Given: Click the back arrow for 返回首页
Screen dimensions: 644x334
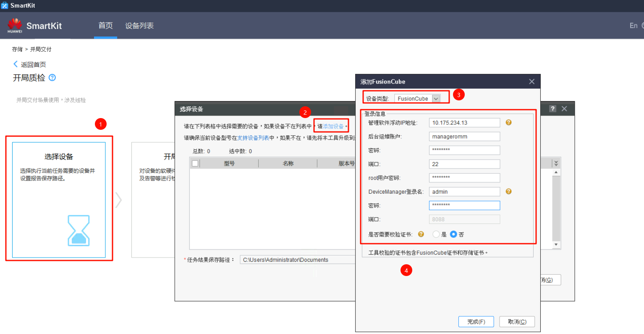Looking at the screenshot, I should pyautogui.click(x=16, y=64).
